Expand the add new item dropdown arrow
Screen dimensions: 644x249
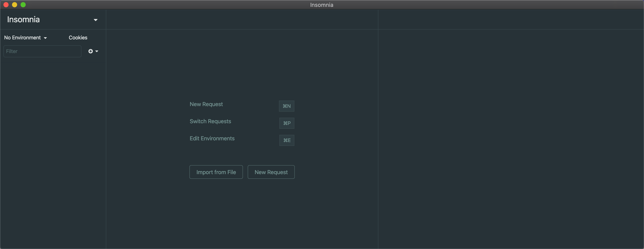tap(97, 51)
